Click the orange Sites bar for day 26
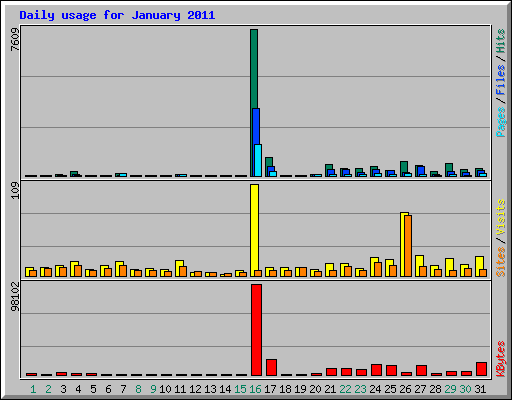The width and height of the screenshot is (512, 400). pos(408,246)
